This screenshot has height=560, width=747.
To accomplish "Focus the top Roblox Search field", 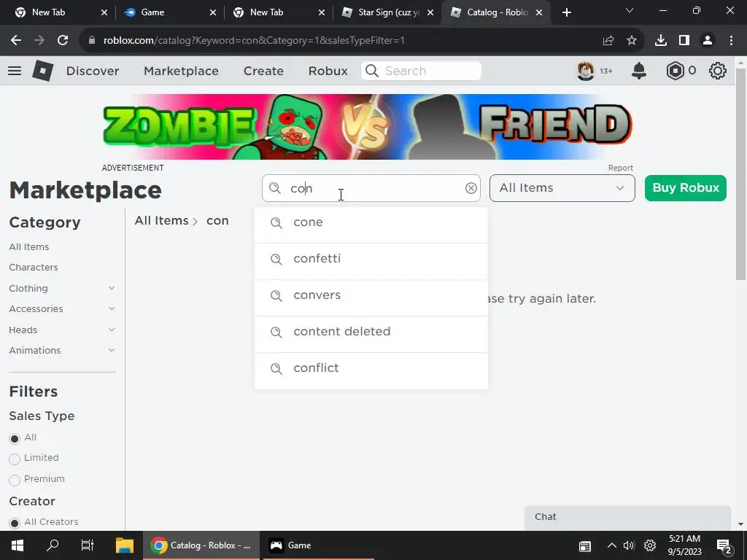I will [421, 71].
